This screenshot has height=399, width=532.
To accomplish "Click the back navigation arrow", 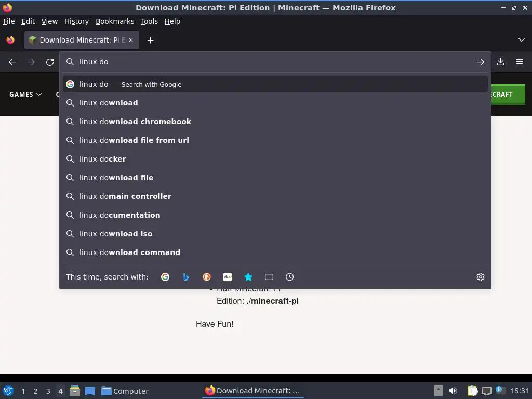I will [12, 62].
